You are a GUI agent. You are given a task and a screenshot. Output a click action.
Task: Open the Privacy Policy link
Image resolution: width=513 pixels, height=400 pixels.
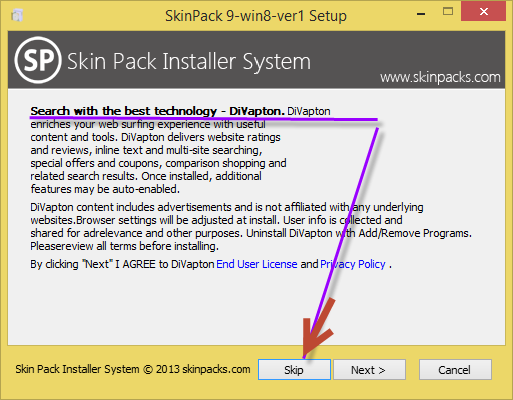point(353,264)
